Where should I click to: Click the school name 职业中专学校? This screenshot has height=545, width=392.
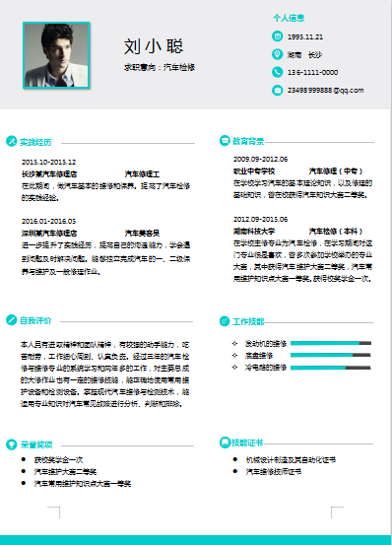(x=254, y=171)
